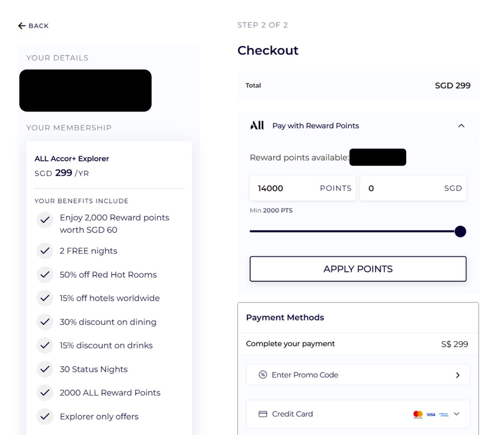This screenshot has height=435, width=504.
Task: Click checkmark beside 2 FREE nights
Action: 45,251
